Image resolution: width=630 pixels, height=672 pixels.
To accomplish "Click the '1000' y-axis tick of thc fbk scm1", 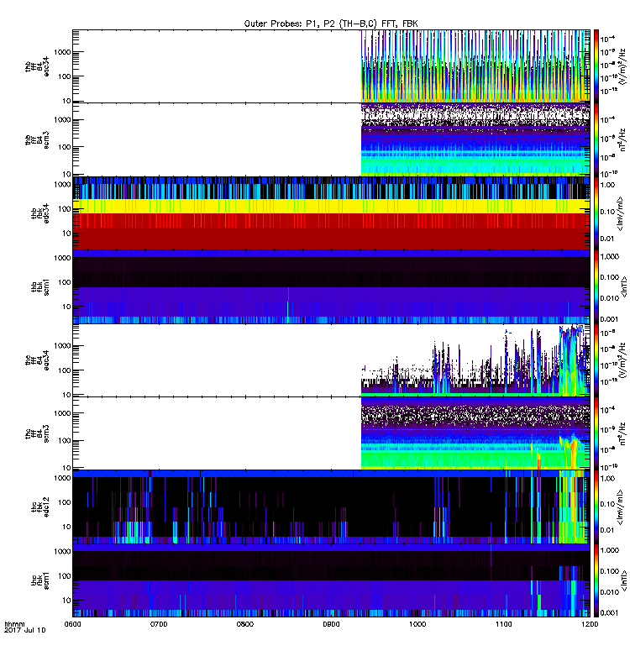I will click(62, 552).
